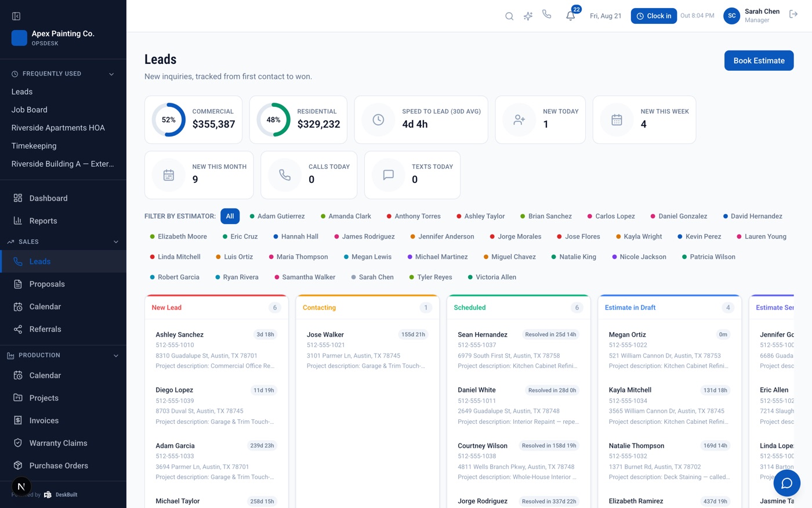Click the Referrals share icon
The image size is (812, 508).
click(x=18, y=329)
